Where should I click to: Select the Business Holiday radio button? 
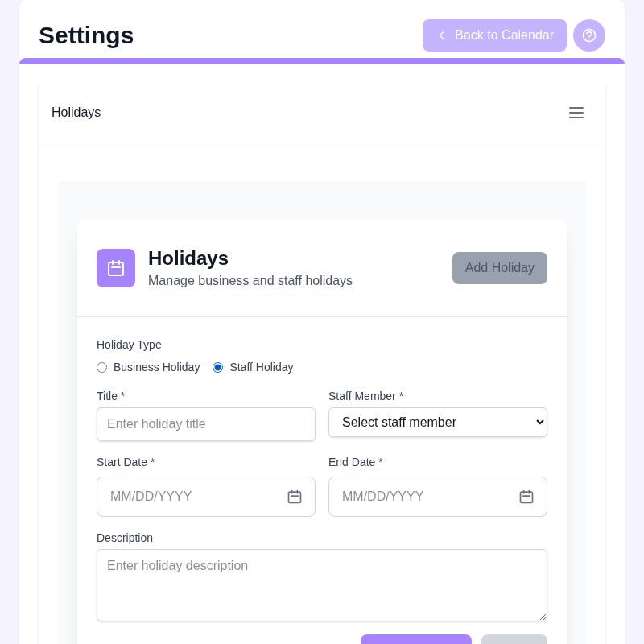102,367
